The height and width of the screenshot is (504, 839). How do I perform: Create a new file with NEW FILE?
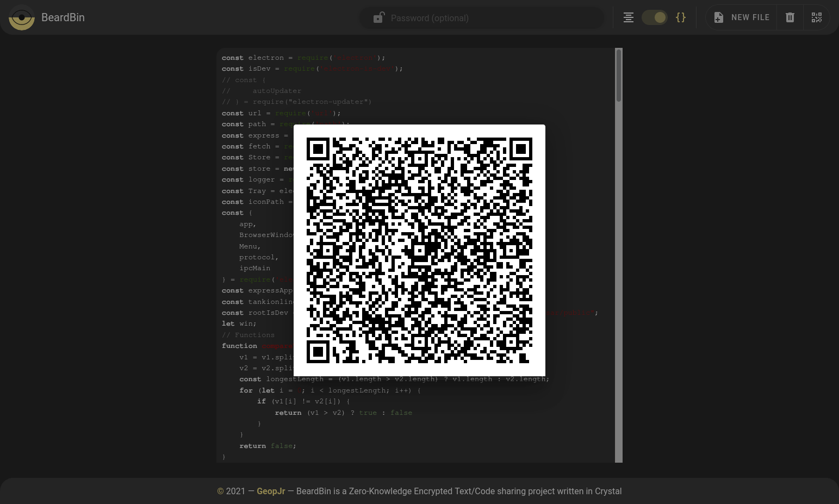tap(742, 17)
